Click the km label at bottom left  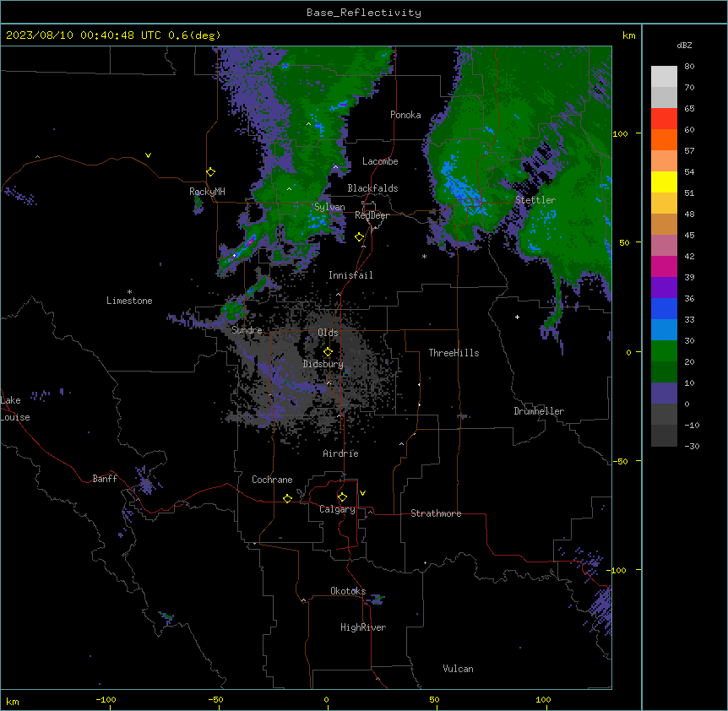point(13,701)
